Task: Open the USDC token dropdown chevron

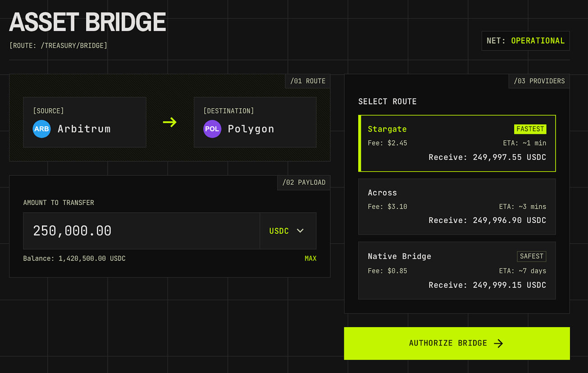Action: [300, 231]
